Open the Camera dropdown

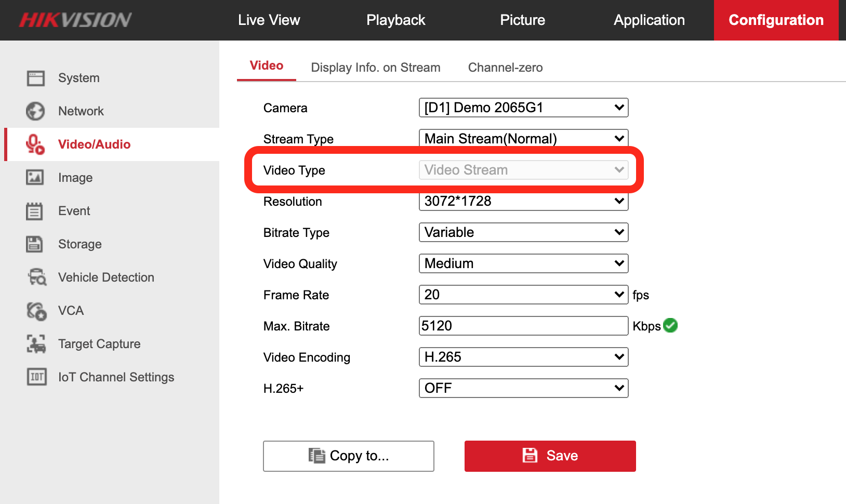point(523,108)
